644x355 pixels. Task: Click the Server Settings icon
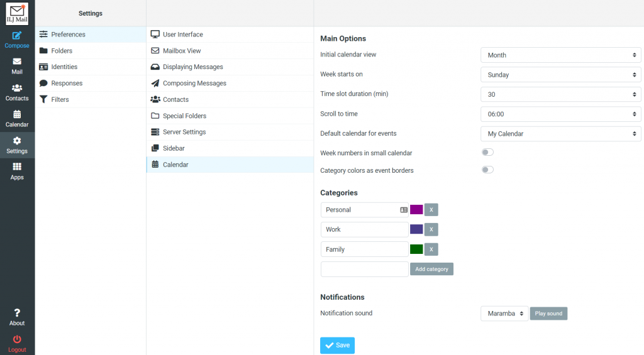[155, 132]
